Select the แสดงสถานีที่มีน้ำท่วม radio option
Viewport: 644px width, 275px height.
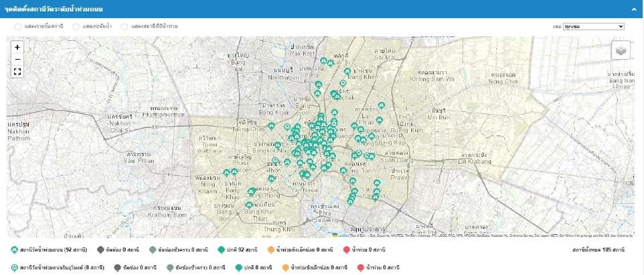click(125, 26)
